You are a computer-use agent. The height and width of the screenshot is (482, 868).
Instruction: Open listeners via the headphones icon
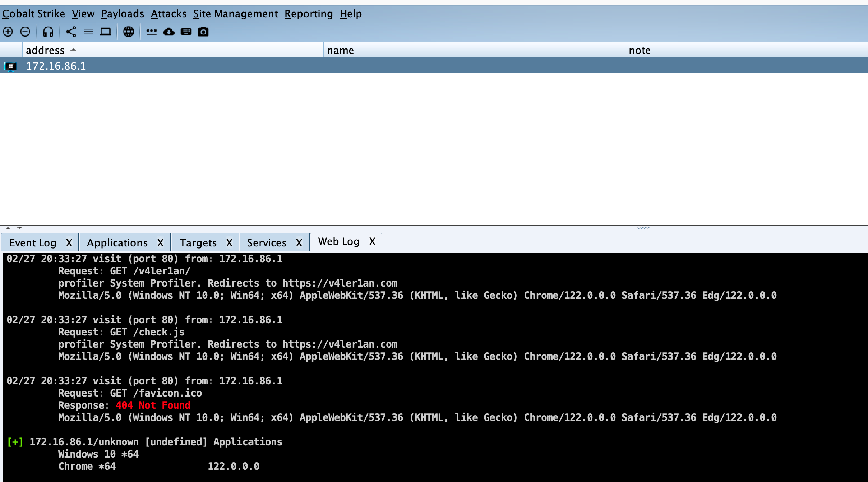click(x=48, y=32)
